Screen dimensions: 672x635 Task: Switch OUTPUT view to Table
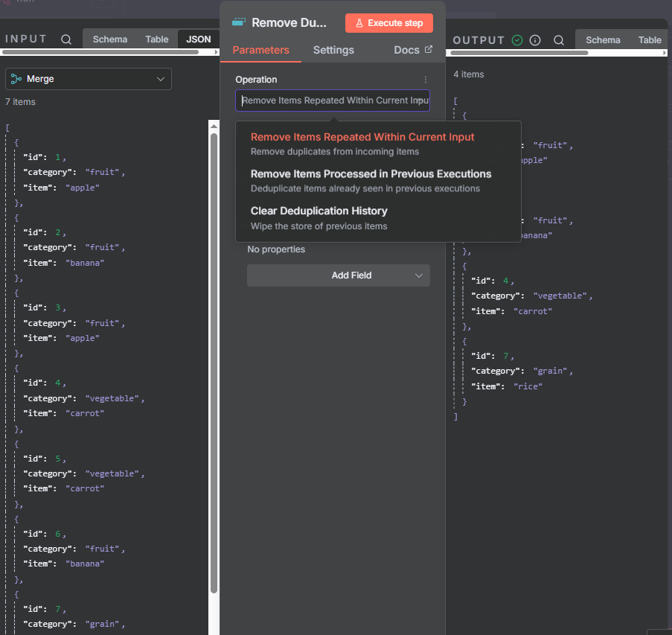[649, 40]
